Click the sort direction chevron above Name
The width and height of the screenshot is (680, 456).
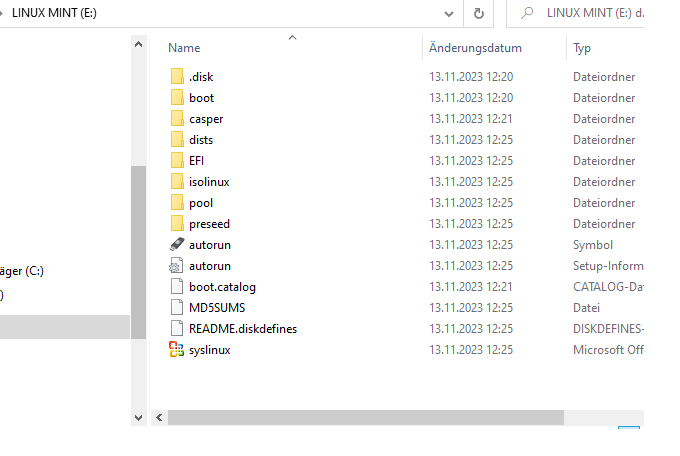point(293,38)
